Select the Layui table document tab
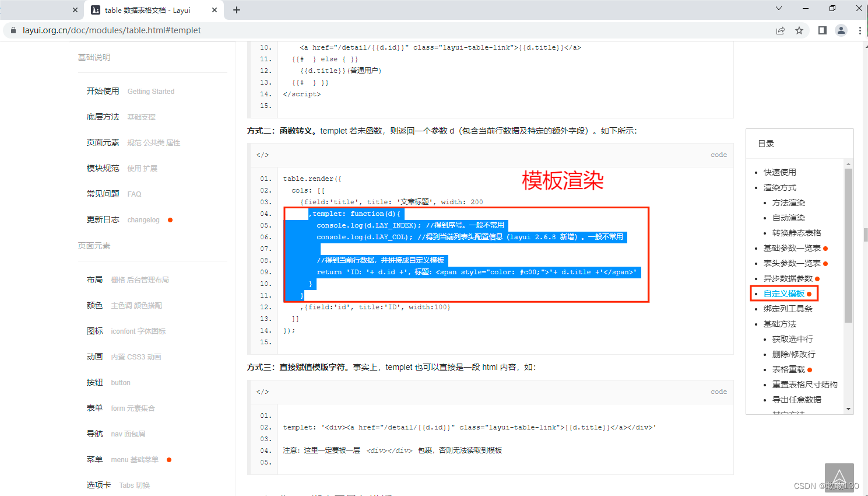868x496 pixels. pos(154,10)
